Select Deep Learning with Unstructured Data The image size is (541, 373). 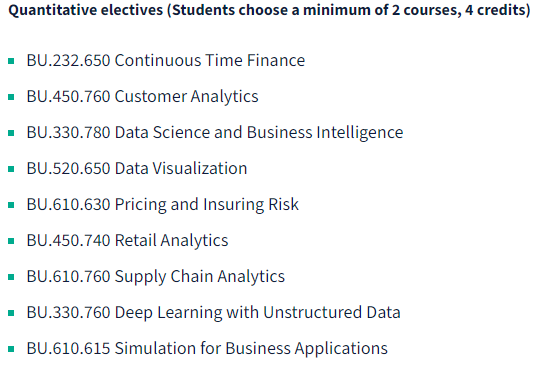coord(214,313)
